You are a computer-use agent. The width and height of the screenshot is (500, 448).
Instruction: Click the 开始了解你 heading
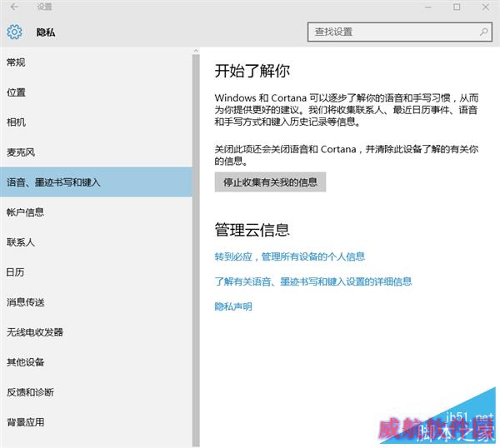coord(252,71)
